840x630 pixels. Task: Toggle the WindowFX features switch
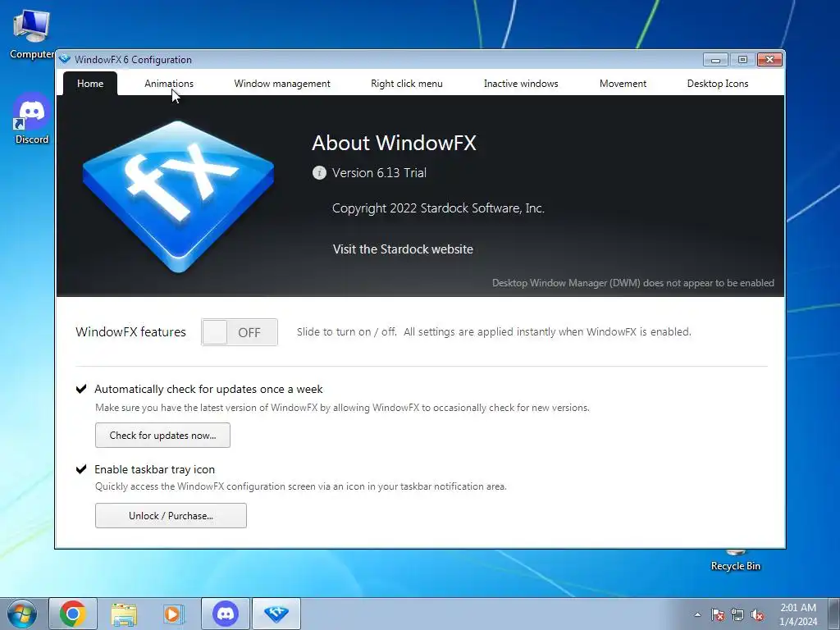tap(240, 332)
